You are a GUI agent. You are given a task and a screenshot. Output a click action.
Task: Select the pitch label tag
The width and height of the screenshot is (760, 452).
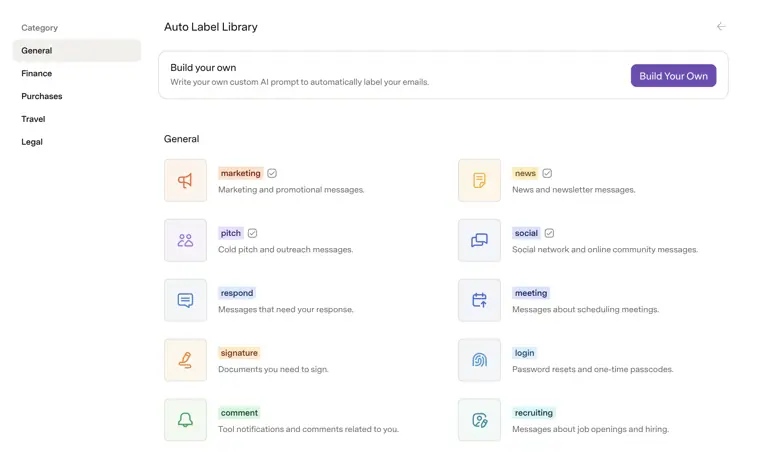pyautogui.click(x=231, y=234)
